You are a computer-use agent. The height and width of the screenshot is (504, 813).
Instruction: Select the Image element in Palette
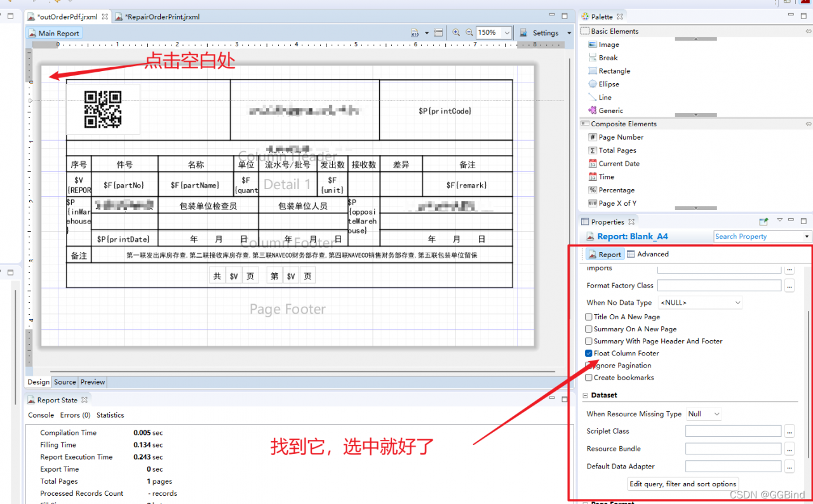tap(603, 44)
